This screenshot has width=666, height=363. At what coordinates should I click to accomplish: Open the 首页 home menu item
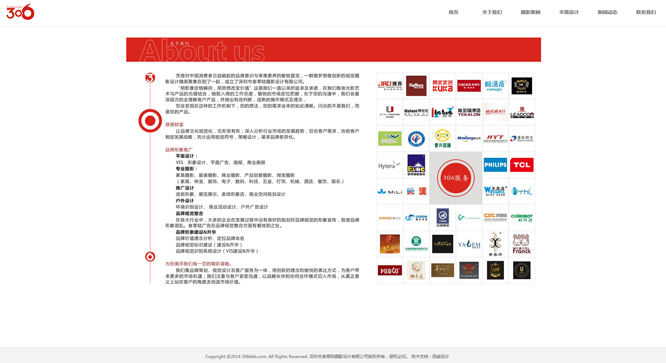(x=453, y=12)
